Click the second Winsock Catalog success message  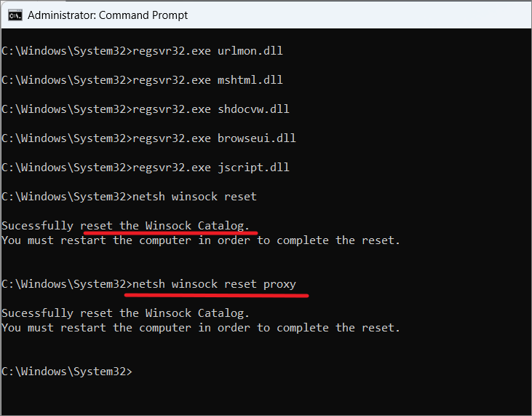point(125,313)
